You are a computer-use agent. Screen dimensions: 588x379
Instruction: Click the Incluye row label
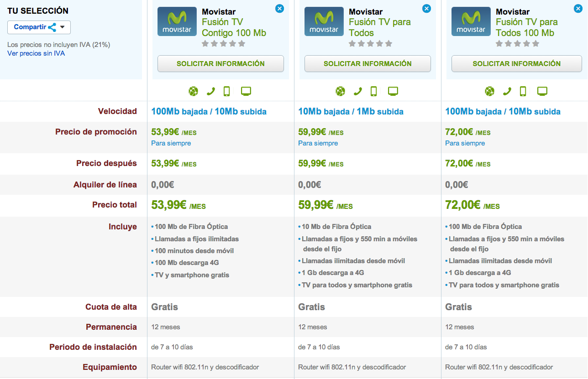123,227
